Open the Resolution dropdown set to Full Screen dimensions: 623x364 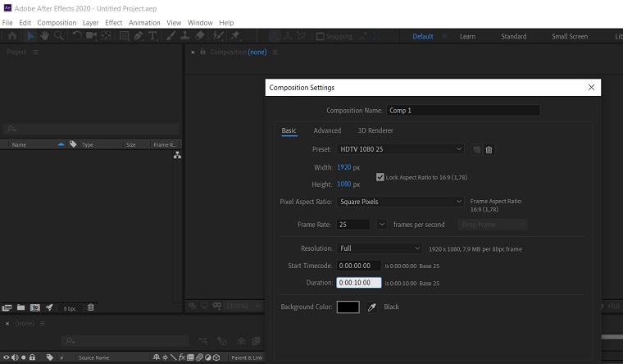[380, 248]
